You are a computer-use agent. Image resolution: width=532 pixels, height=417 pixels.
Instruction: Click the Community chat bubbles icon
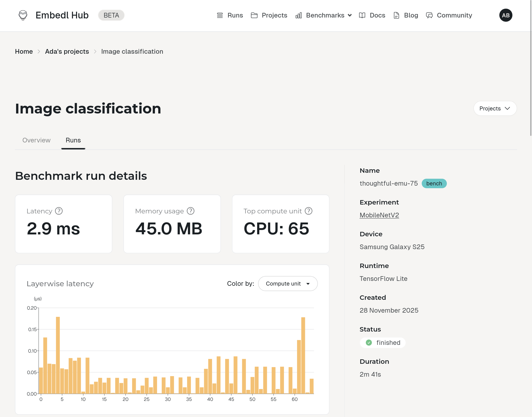click(x=429, y=15)
